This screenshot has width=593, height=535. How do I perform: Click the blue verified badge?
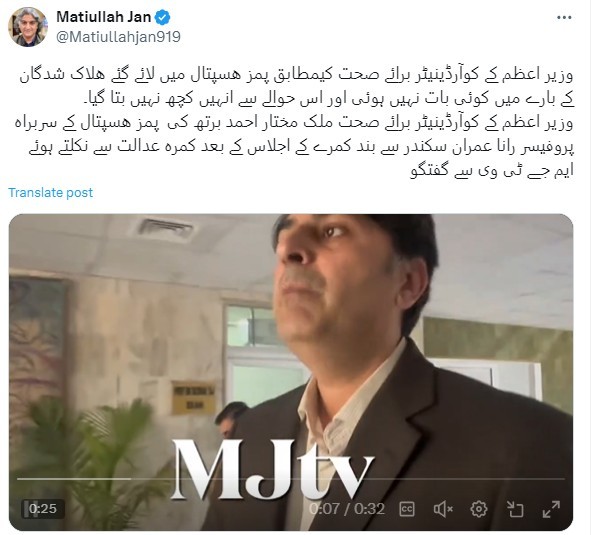tap(163, 17)
